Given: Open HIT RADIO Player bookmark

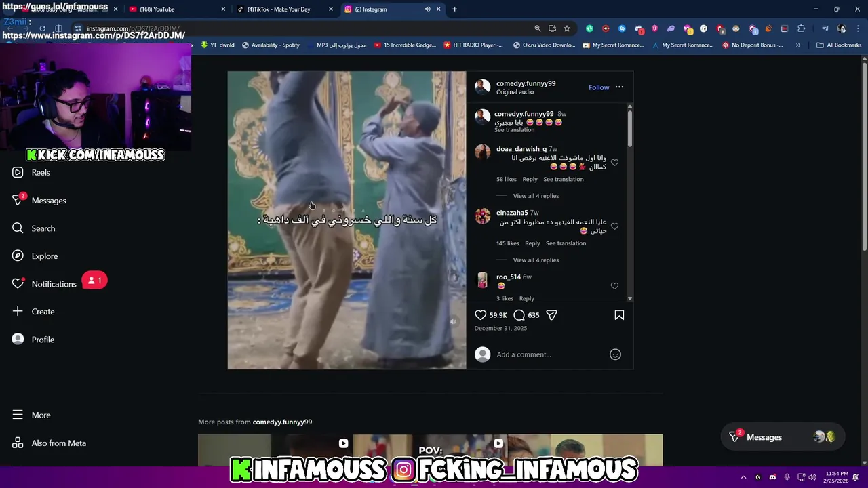Looking at the screenshot, I should (473, 45).
